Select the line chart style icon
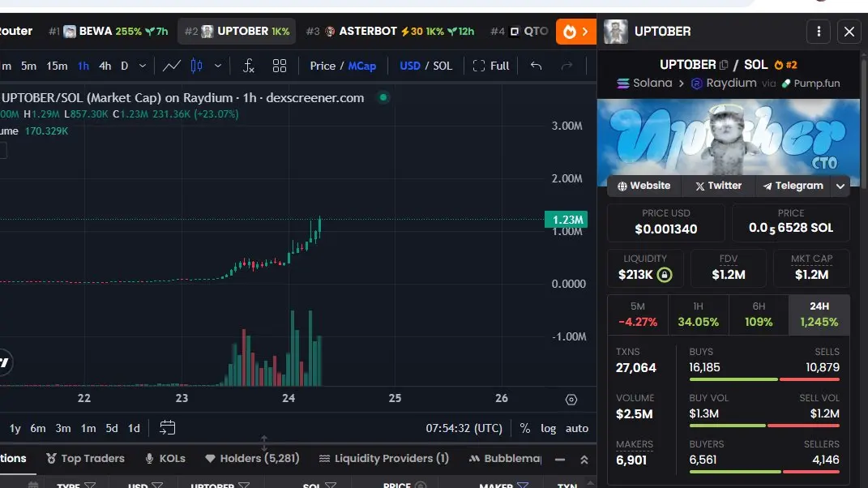Screen dimensions: 868x488 tap(172, 66)
